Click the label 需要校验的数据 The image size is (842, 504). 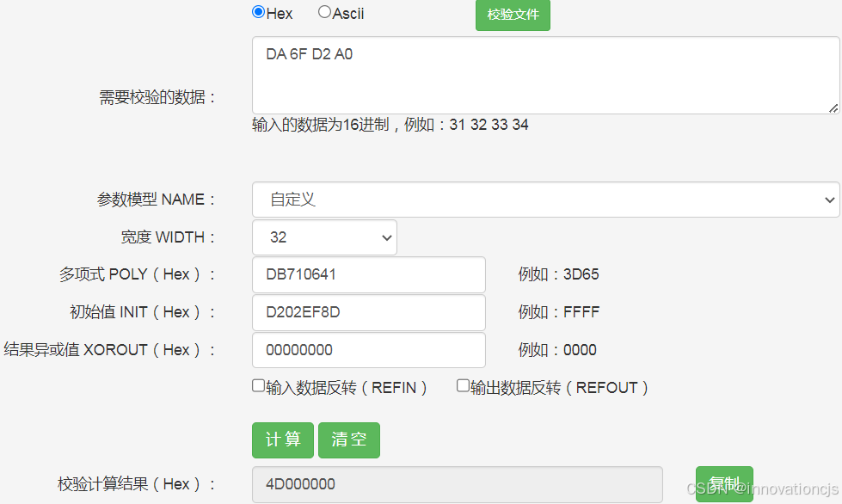coord(157,97)
